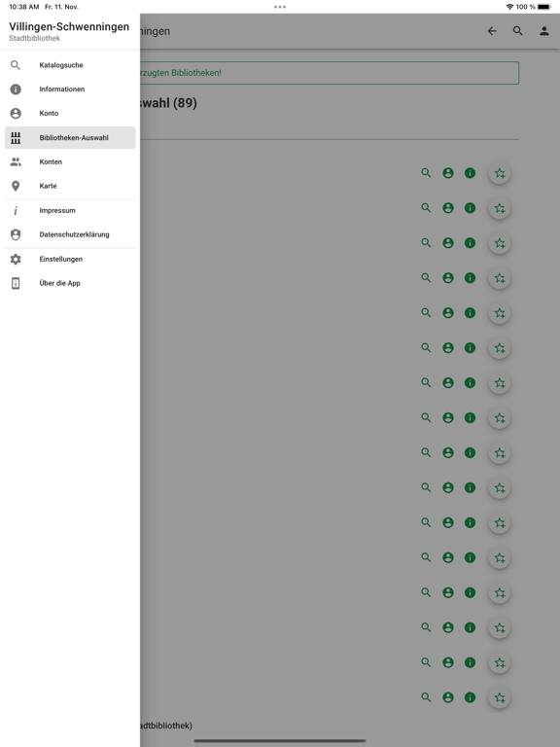This screenshot has width=560, height=747.
Task: Open Datenschutzerklärung from the drawer
Action: 70,234
